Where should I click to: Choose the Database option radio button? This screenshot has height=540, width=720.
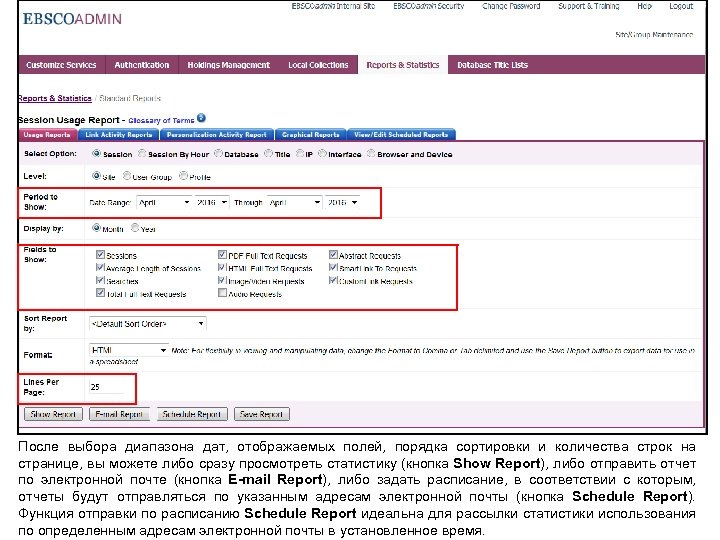(x=218, y=153)
